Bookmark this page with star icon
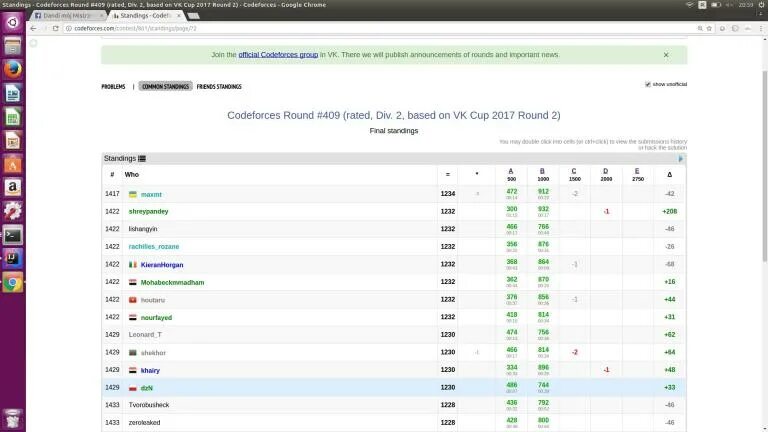Viewport: 768px width, 432px height. 709,28
